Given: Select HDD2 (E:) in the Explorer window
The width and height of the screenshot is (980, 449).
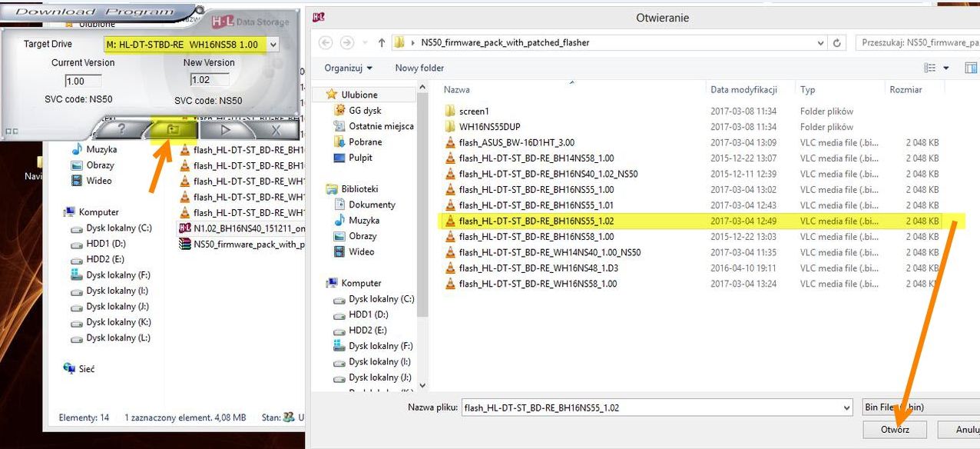Looking at the screenshot, I should tap(98, 259).
